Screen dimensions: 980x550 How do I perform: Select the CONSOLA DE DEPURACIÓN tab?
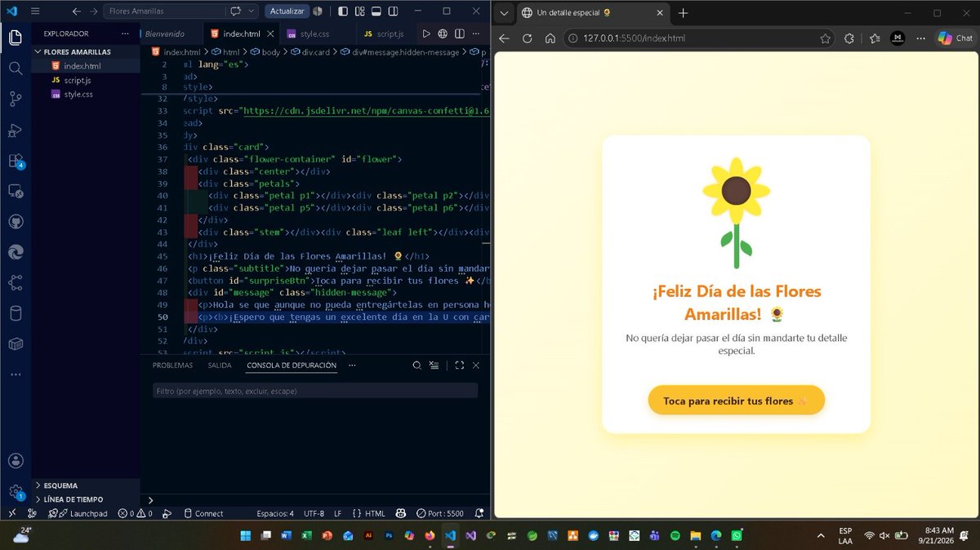[x=292, y=365]
